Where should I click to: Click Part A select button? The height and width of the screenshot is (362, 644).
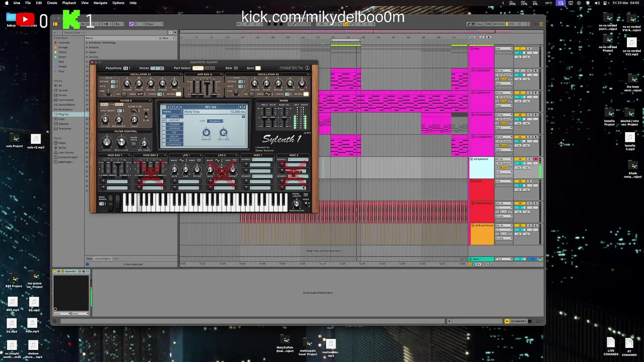tap(198, 68)
